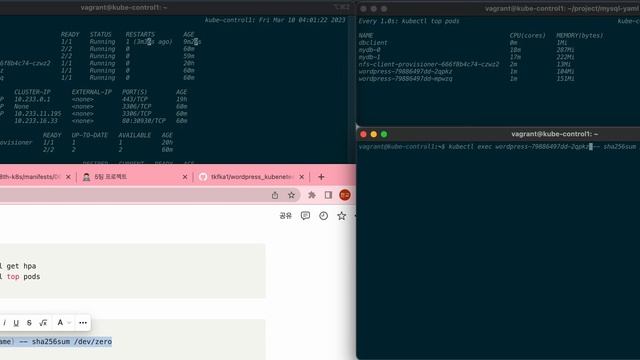Open more options in the formatting toolbar

pyautogui.click(x=83, y=323)
